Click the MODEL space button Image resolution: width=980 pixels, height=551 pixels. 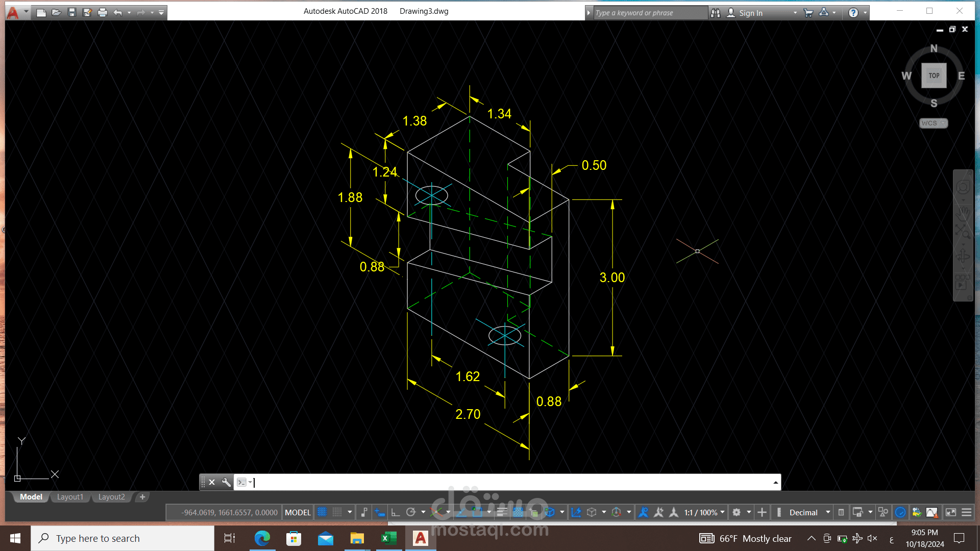[298, 512]
